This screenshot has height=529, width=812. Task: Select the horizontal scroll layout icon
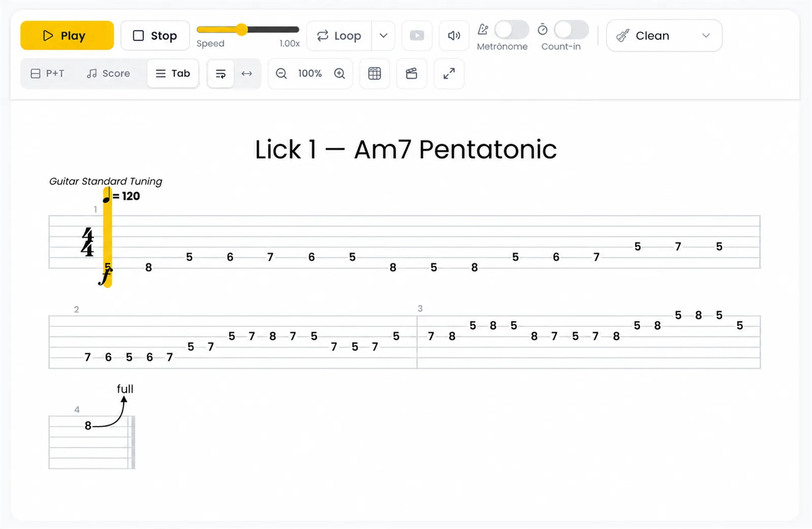coord(247,74)
